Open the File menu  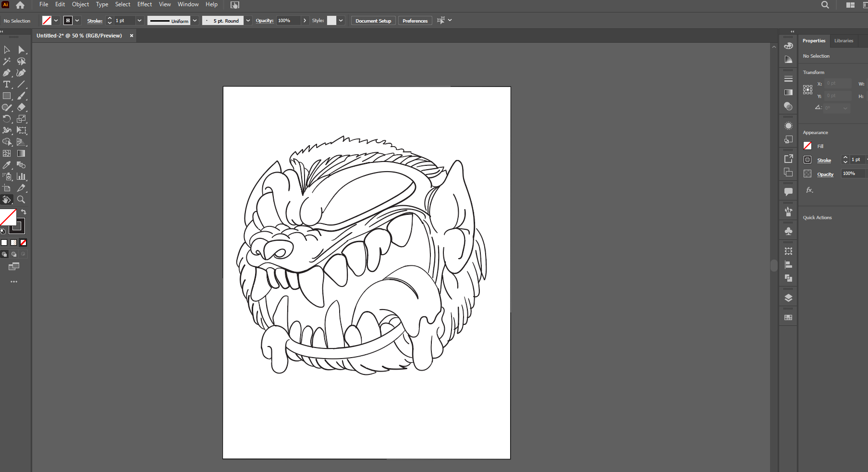point(44,4)
